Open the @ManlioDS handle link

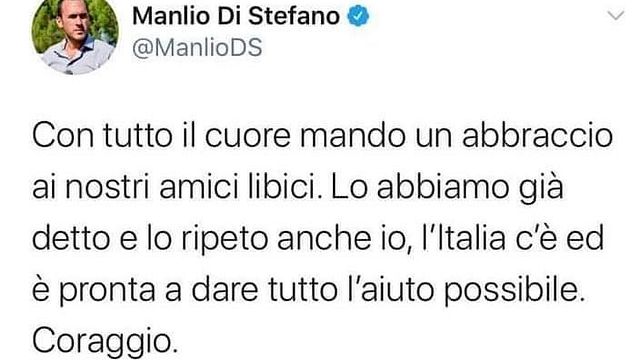197,47
